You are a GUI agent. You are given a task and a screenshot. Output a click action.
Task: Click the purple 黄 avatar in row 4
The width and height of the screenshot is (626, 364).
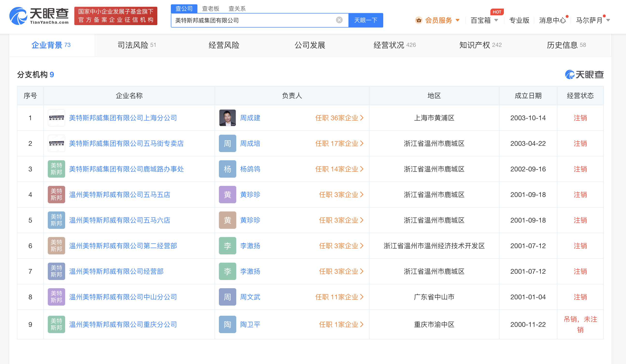[x=227, y=195]
